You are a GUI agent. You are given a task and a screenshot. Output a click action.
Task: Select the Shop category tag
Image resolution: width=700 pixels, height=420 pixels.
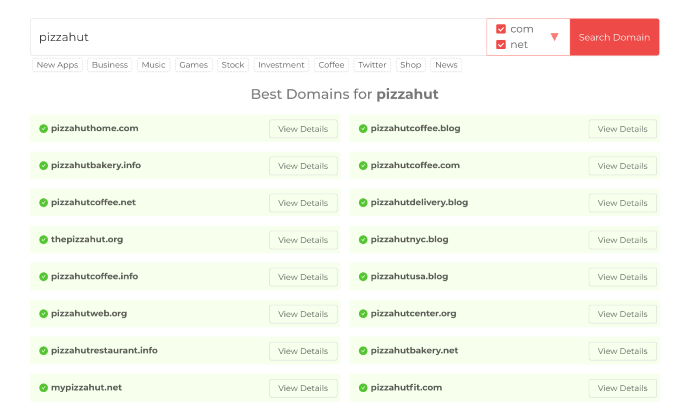[x=411, y=65]
